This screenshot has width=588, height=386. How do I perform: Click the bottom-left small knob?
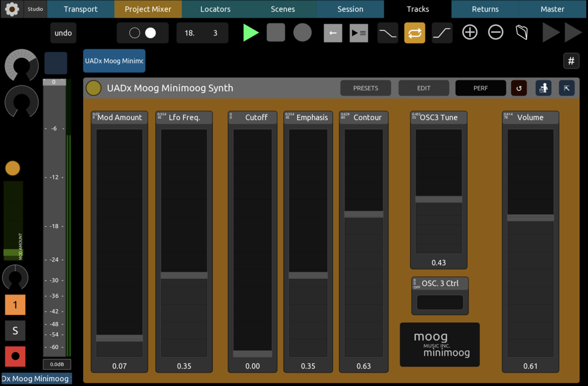coord(15,277)
